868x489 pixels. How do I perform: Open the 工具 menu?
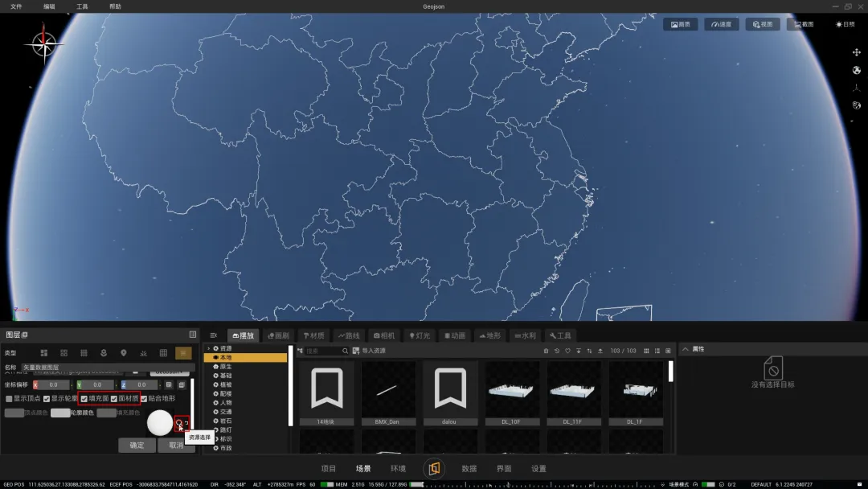click(82, 6)
